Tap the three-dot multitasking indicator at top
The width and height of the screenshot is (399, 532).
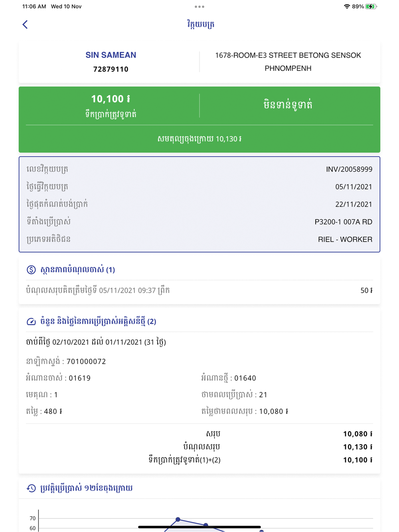pyautogui.click(x=199, y=7)
